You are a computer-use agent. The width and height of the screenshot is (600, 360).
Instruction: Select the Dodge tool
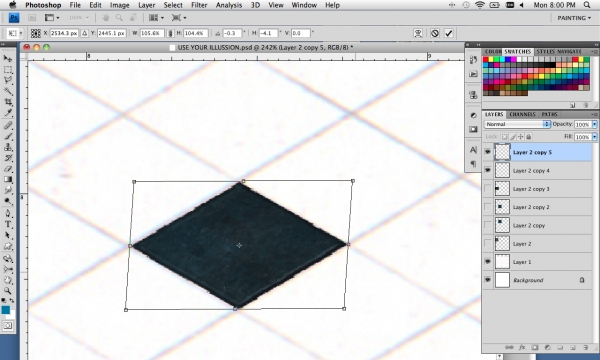pos(8,201)
